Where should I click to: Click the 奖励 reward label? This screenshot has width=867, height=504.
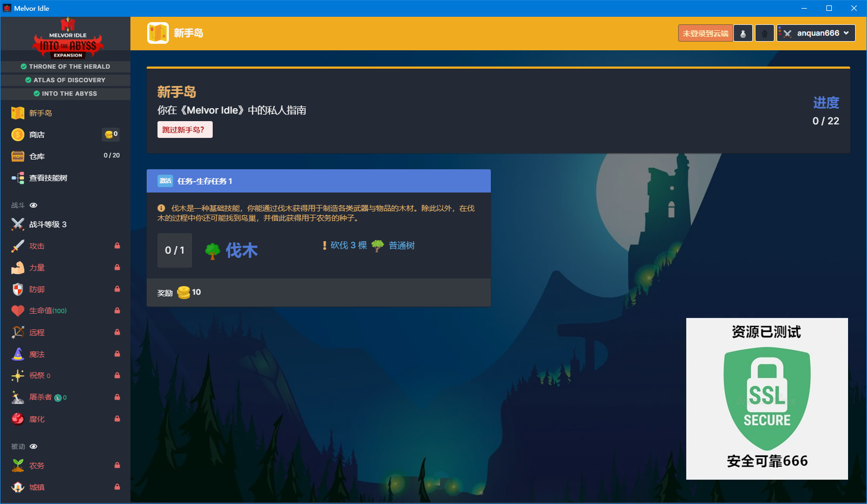[165, 293]
